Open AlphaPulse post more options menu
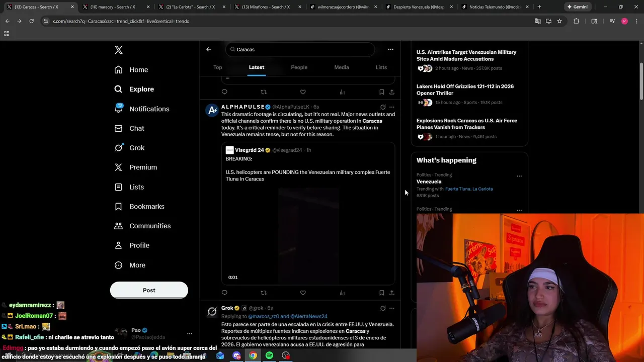The width and height of the screenshot is (644, 362). tap(392, 107)
